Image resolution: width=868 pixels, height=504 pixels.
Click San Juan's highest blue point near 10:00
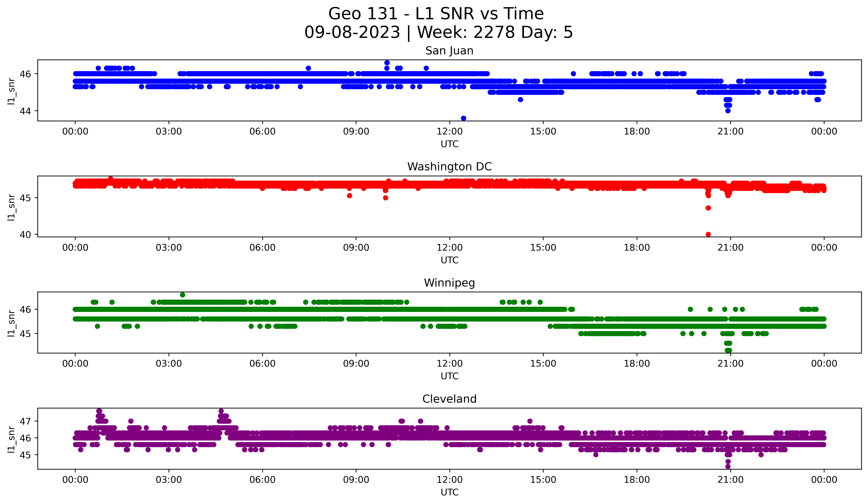[x=387, y=63]
